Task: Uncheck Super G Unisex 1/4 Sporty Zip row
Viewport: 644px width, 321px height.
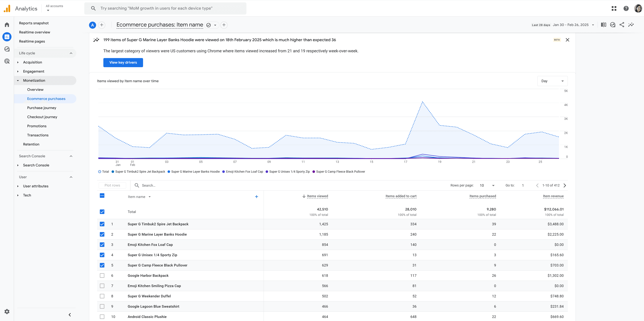Action: click(102, 255)
